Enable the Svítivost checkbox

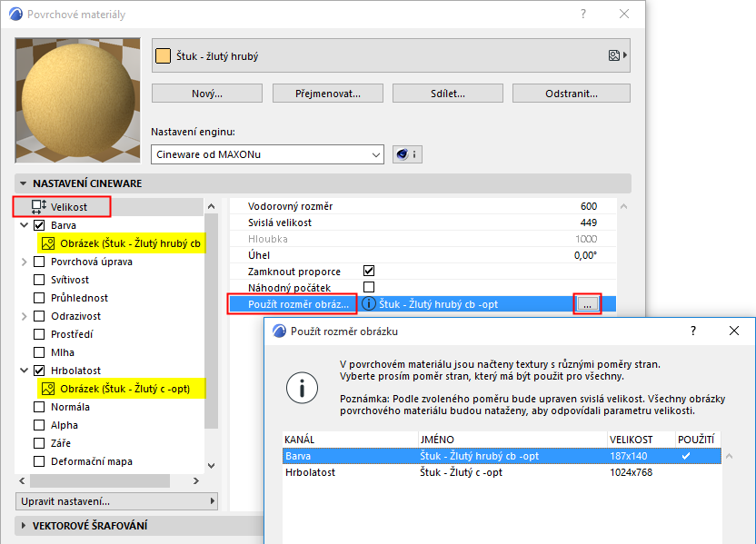tap(39, 280)
